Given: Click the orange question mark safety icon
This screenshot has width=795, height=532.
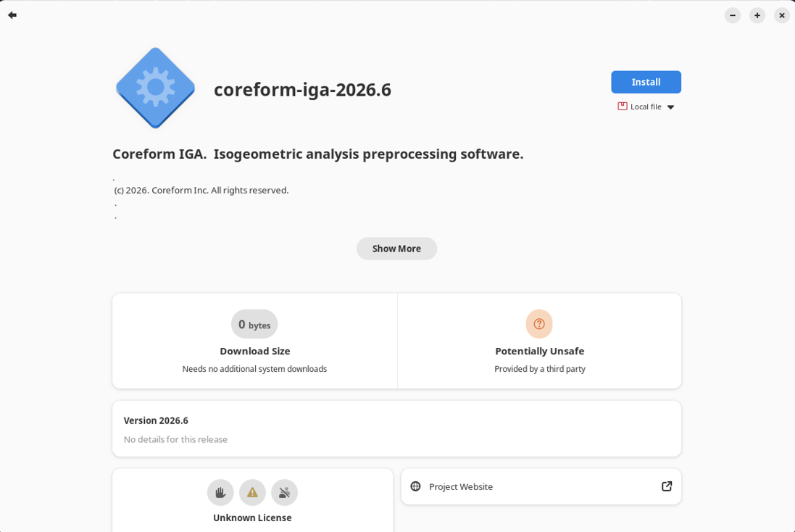Looking at the screenshot, I should click(x=539, y=323).
